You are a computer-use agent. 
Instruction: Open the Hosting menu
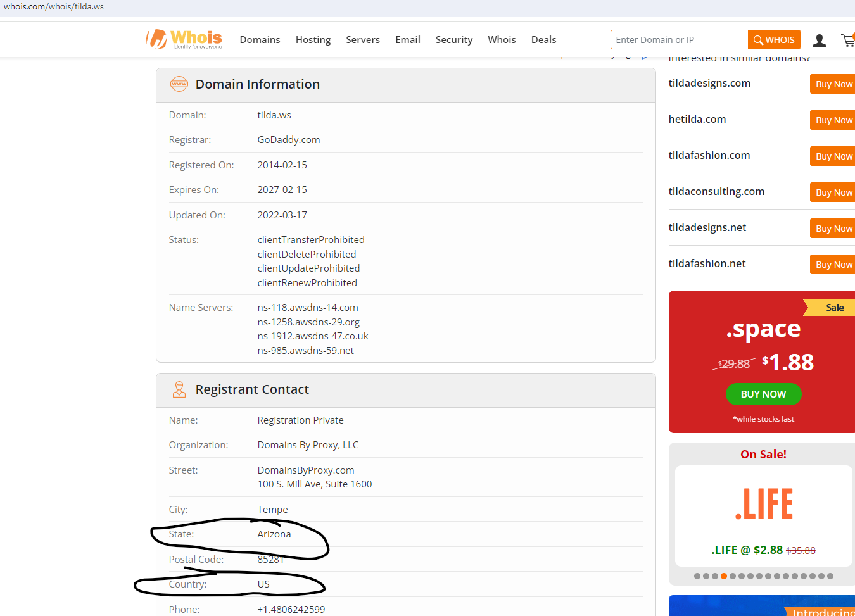point(313,40)
